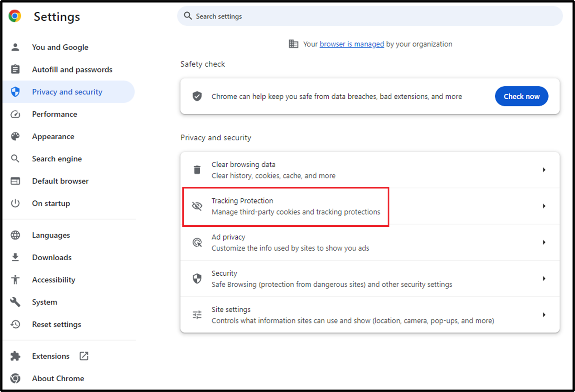Open the You and Google section
The image size is (575, 392).
point(60,47)
